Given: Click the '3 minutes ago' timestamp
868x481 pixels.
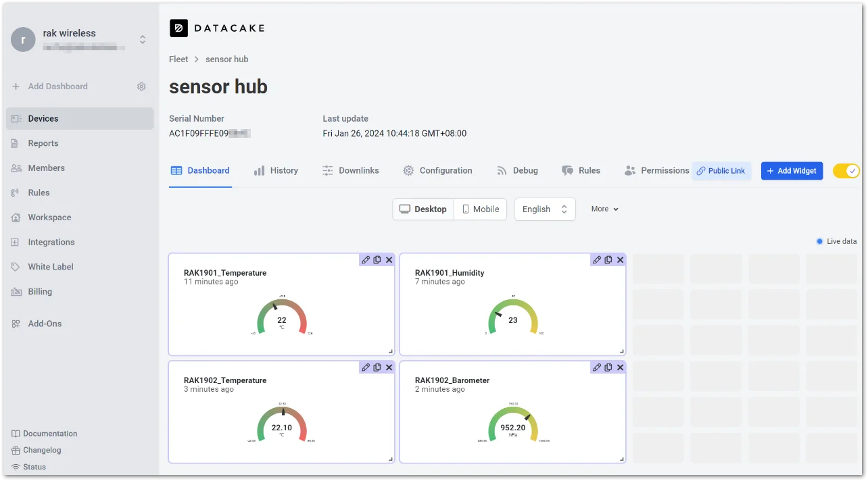Looking at the screenshot, I should (x=209, y=389).
